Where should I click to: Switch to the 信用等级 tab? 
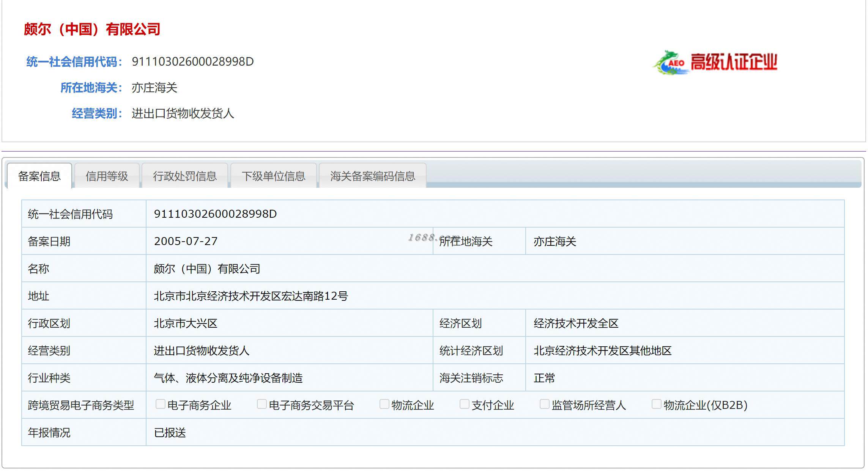click(107, 176)
